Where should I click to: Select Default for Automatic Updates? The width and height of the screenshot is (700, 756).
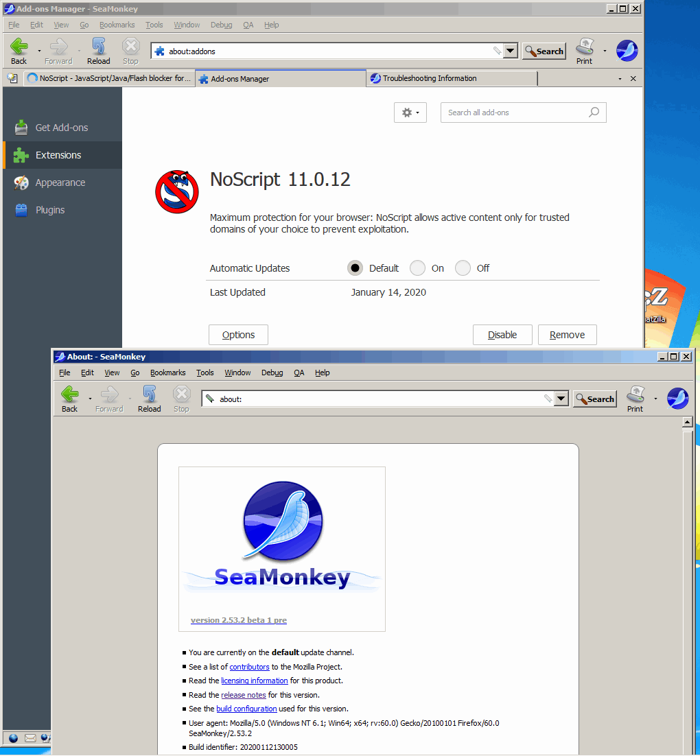pyautogui.click(x=355, y=268)
